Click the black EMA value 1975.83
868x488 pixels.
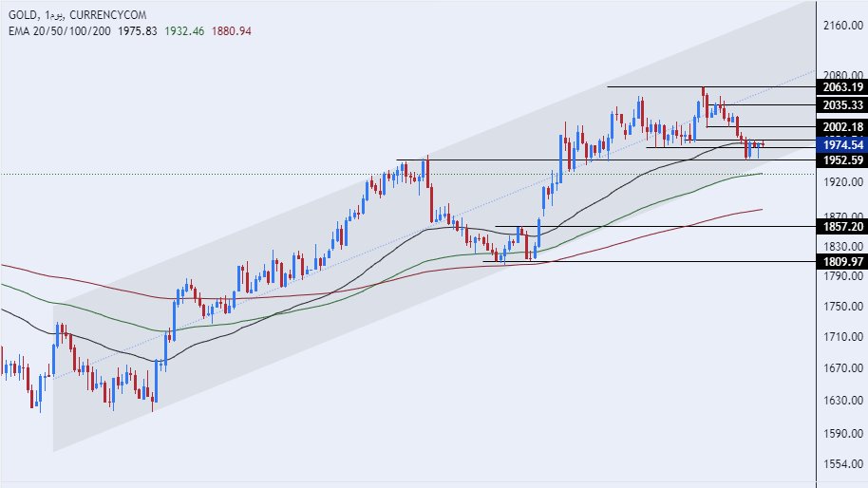[138, 30]
